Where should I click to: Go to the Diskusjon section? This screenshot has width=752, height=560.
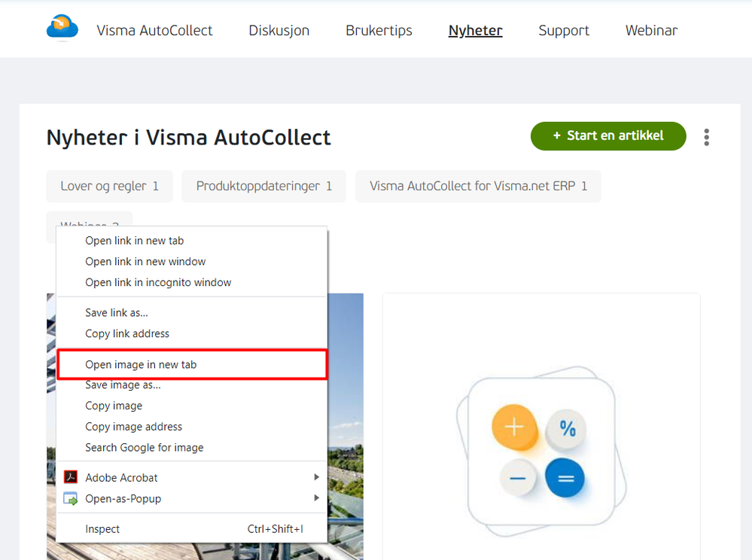click(279, 30)
